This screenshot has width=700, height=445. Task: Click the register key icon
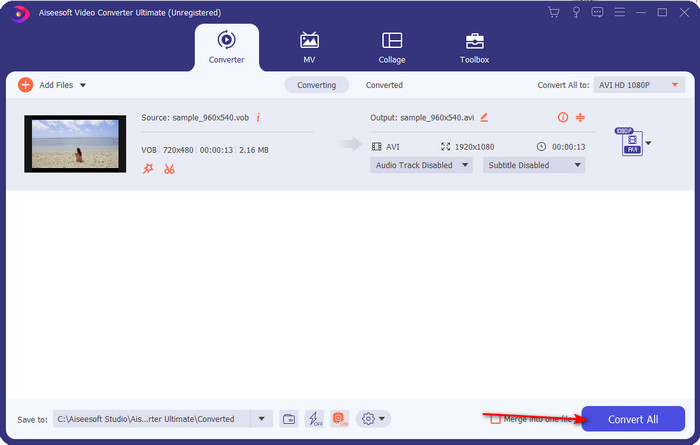click(x=576, y=12)
